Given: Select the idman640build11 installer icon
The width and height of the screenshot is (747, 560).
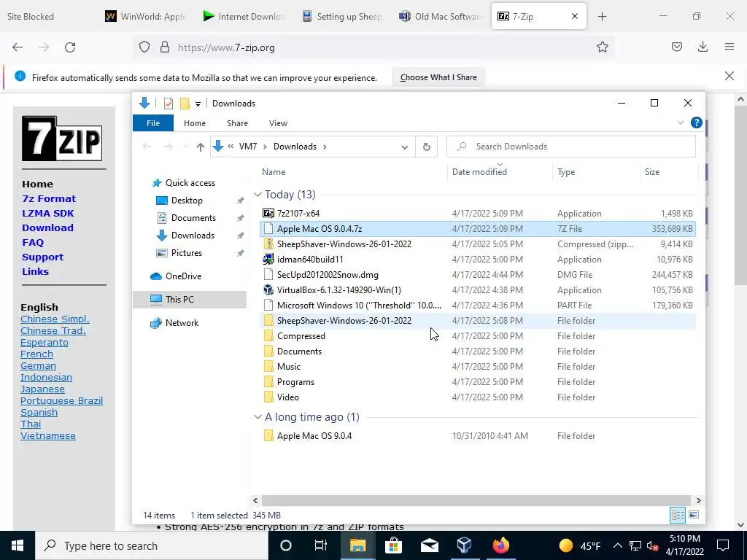Looking at the screenshot, I should click(x=268, y=260).
